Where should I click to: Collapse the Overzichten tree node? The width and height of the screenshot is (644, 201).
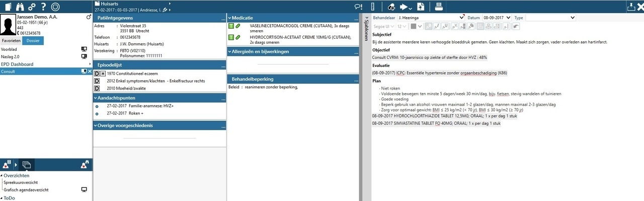click(x=2, y=176)
